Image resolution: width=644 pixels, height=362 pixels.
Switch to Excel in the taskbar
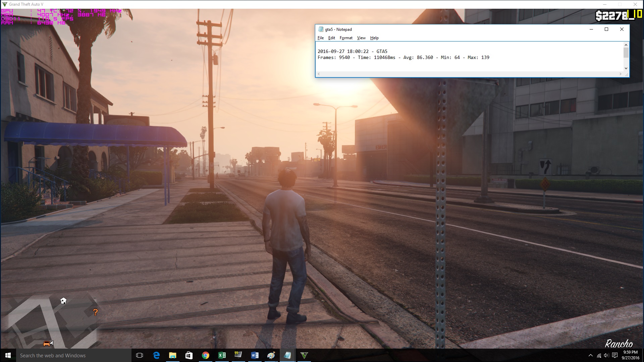coord(222,355)
